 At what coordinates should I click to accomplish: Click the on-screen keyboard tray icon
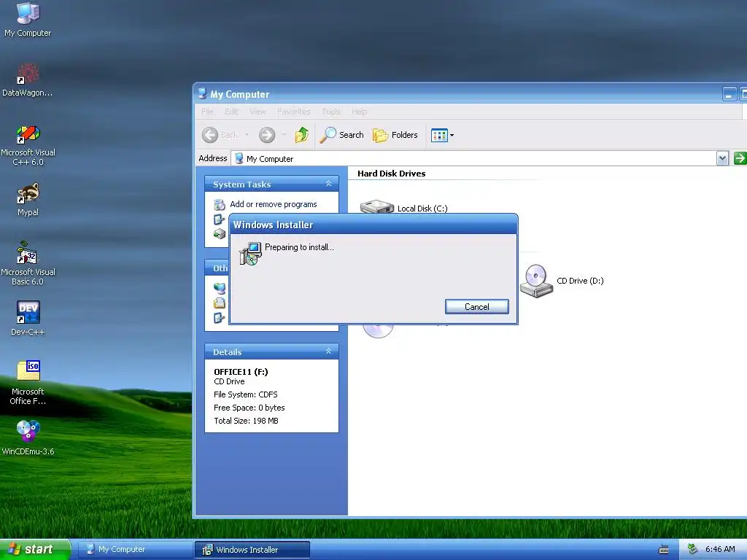[x=664, y=550]
